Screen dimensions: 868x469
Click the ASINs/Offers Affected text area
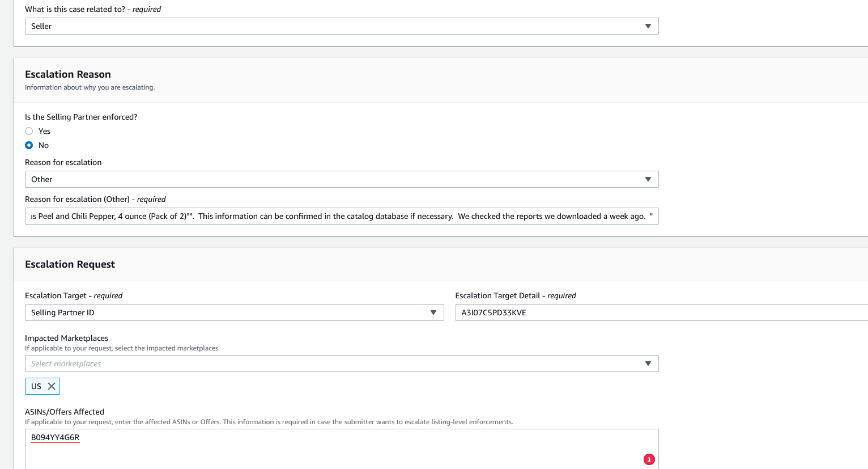tap(342, 449)
